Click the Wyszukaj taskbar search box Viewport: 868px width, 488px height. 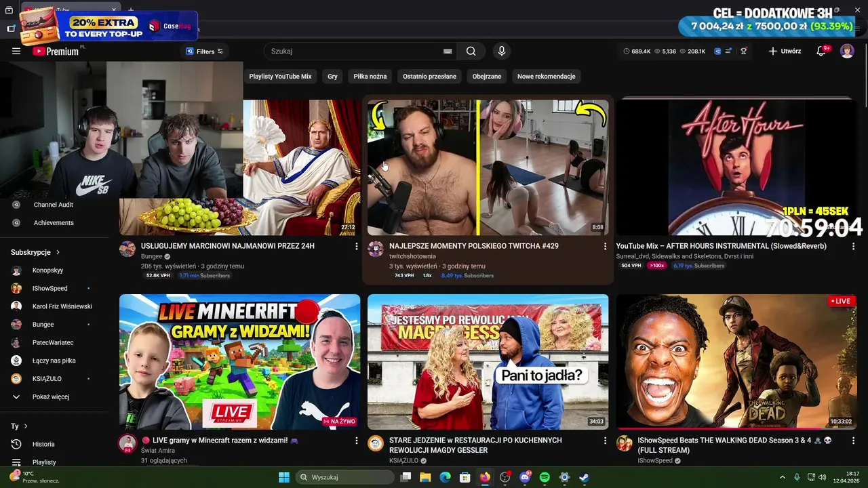344,477
